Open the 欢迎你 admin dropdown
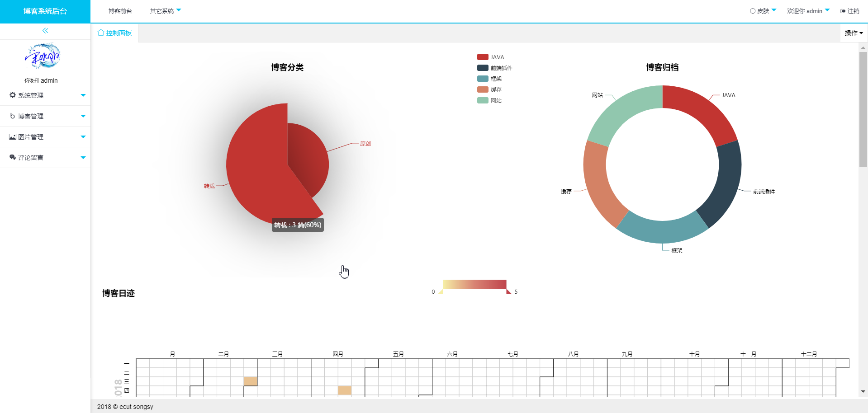 [x=808, y=11]
